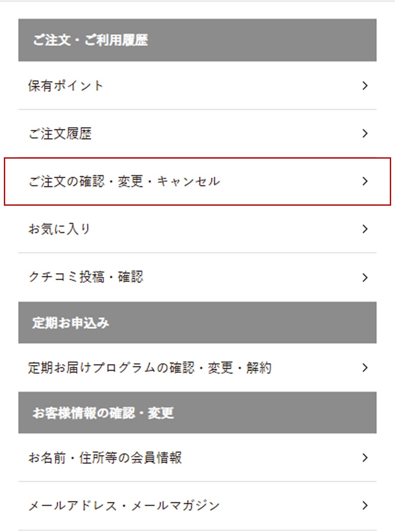
Task: Click the arrow in the 定期お届けプログラム row
Action: 365,368
